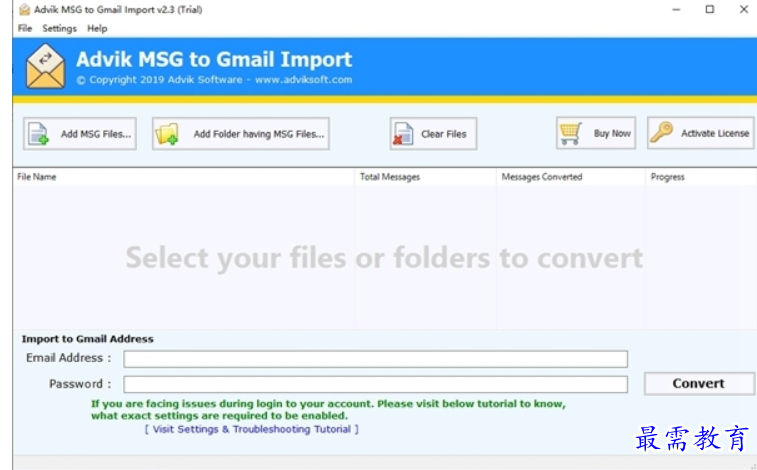The image size is (757, 470).
Task: Select the Clear Files button label
Action: click(444, 134)
